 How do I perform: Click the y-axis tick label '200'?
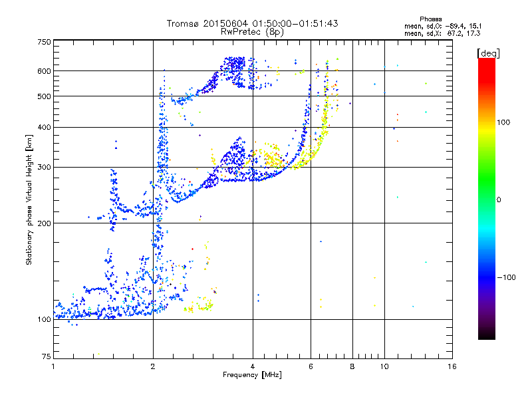(44, 223)
